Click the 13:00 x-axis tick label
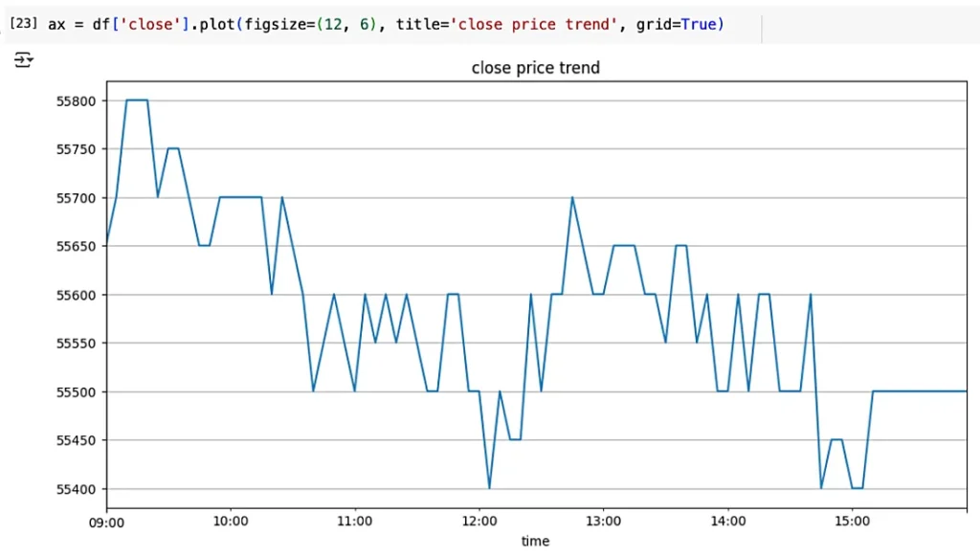980x556 pixels. click(603, 521)
